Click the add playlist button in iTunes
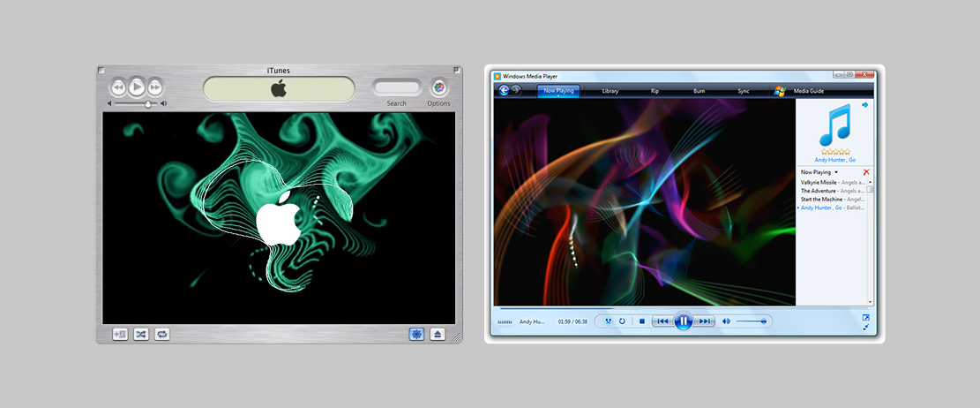Screen dimensions: 980x408 120,334
